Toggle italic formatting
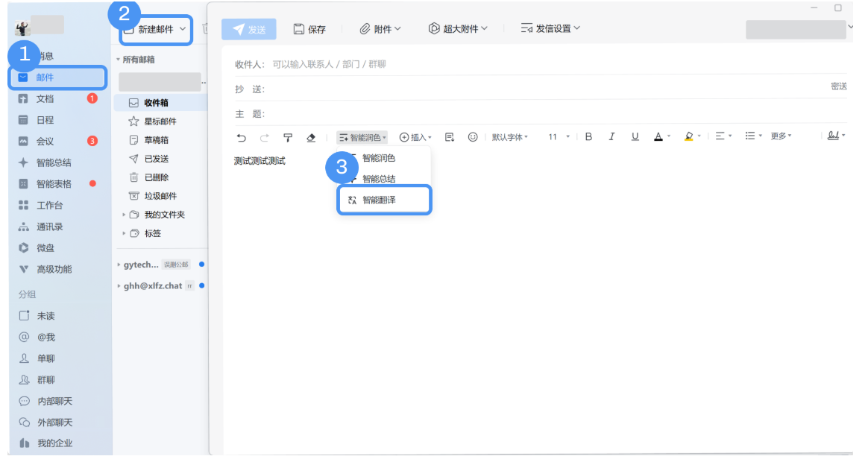This screenshot has height=462, width=868. 611,136
